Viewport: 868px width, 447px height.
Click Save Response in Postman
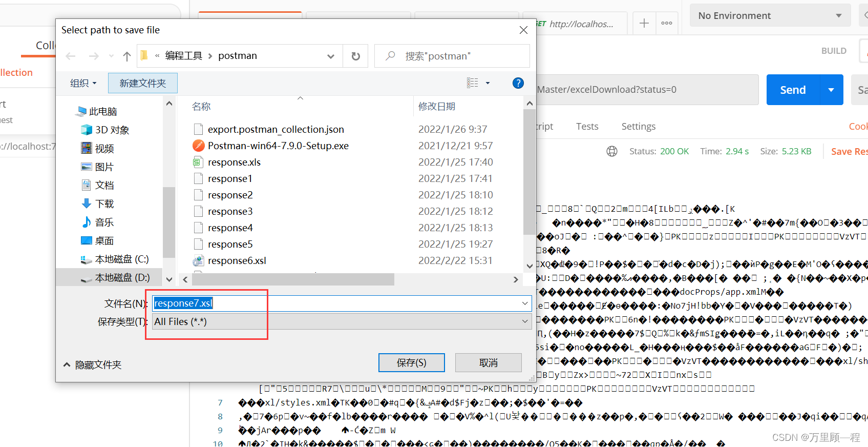click(849, 151)
